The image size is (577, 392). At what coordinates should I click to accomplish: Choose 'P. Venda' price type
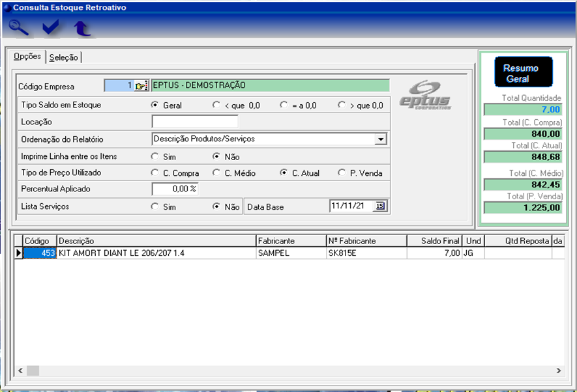click(342, 173)
